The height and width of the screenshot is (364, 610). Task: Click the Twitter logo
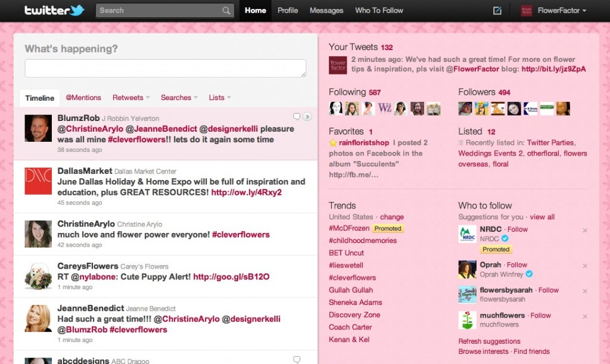point(54,11)
